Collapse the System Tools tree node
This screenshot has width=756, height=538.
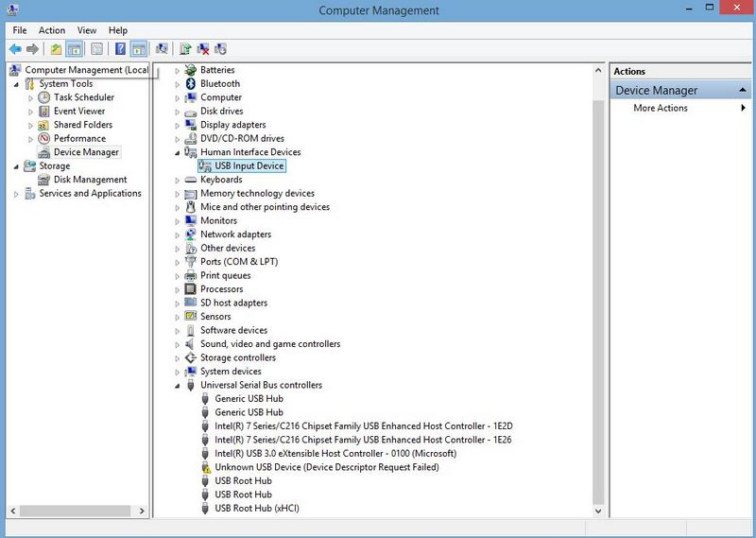click(x=16, y=84)
